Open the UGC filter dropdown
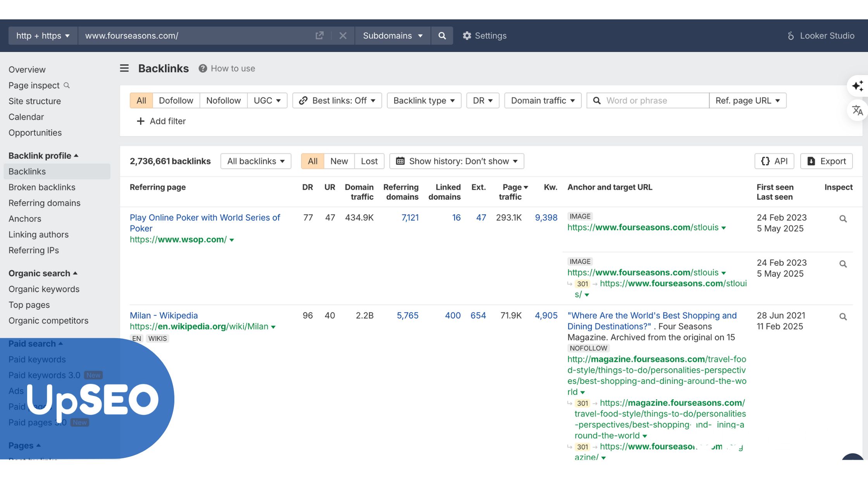 267,101
